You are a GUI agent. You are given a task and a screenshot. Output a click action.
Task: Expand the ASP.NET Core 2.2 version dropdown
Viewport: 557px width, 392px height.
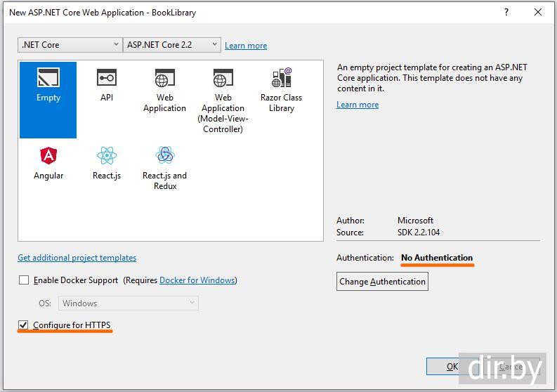(172, 45)
